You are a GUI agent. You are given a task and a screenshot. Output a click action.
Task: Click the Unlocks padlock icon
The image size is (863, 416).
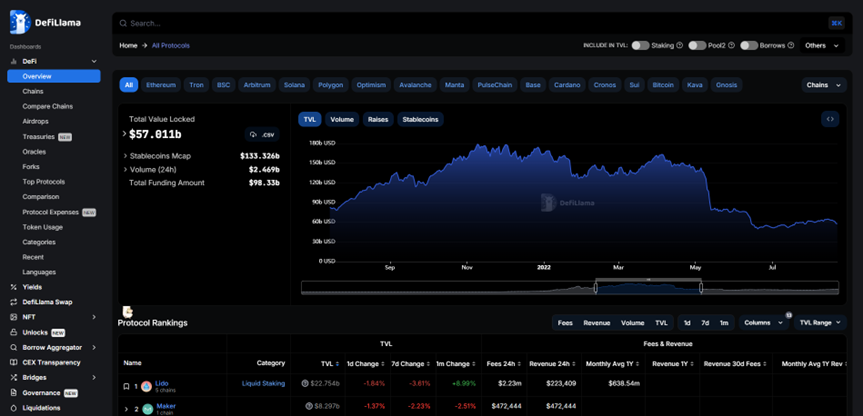click(x=14, y=332)
